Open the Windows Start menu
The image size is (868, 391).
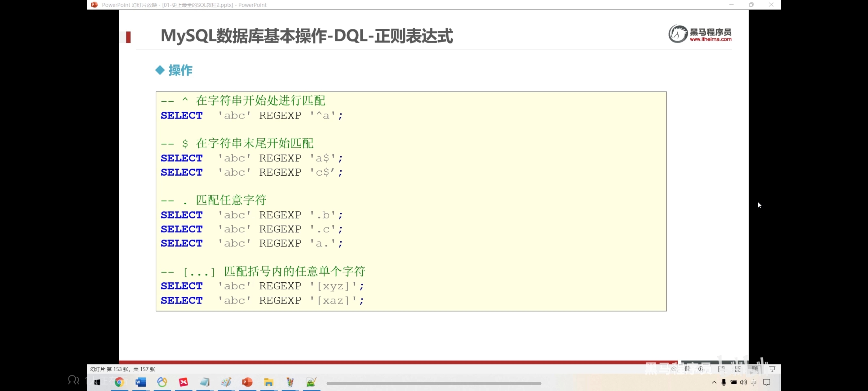click(97, 382)
